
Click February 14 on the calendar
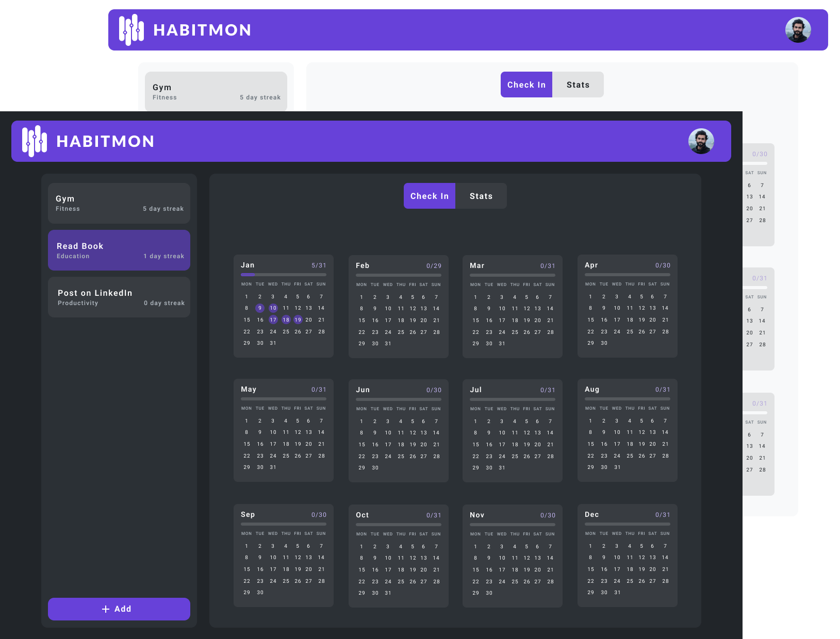point(436,308)
